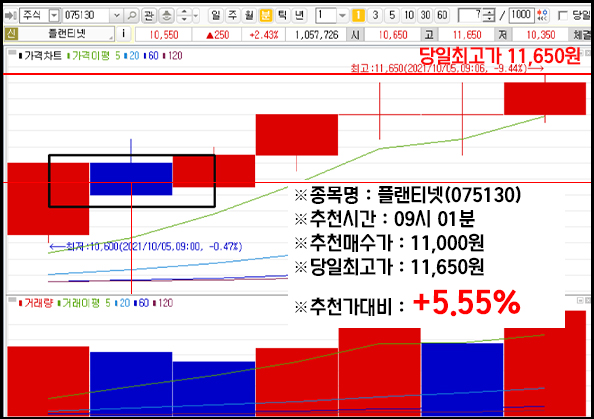Click the 체결 tab at the top right
Screen dimensions: 594x419
[x=581, y=35]
